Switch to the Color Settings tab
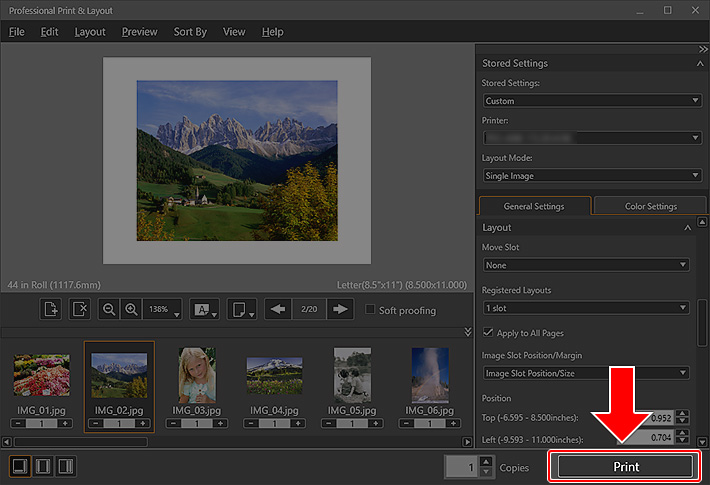Viewport: 710px width, 485px height. coord(650,206)
